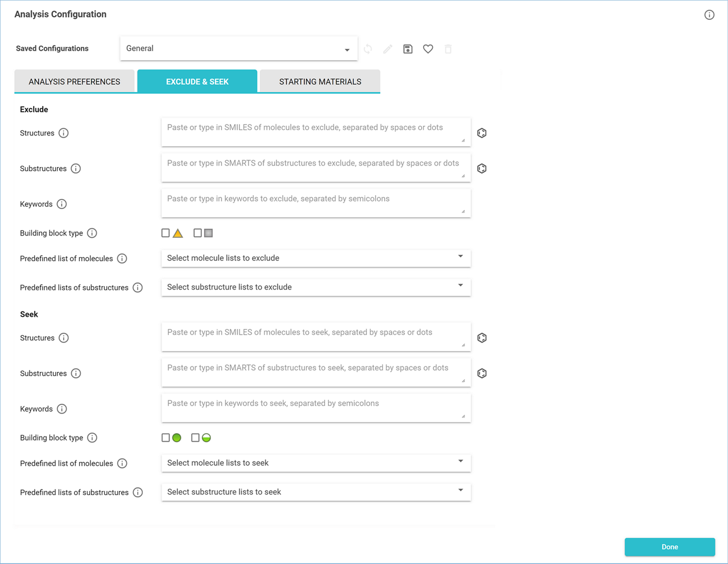Image resolution: width=728 pixels, height=564 pixels.
Task: Click the reset configuration refresh icon
Action: coord(368,49)
